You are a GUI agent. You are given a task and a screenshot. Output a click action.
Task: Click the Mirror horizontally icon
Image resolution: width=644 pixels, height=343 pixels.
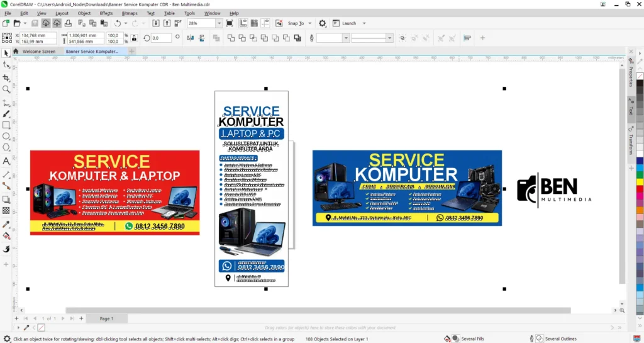[190, 38]
